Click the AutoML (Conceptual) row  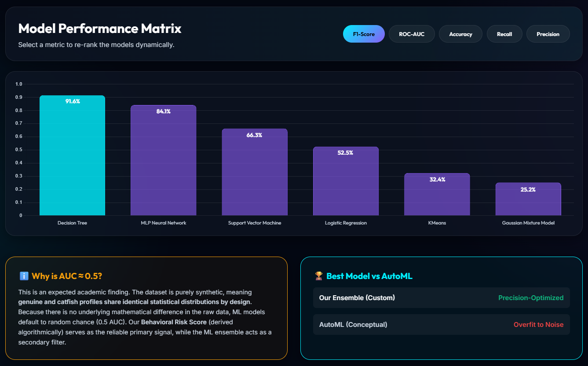coord(441,325)
